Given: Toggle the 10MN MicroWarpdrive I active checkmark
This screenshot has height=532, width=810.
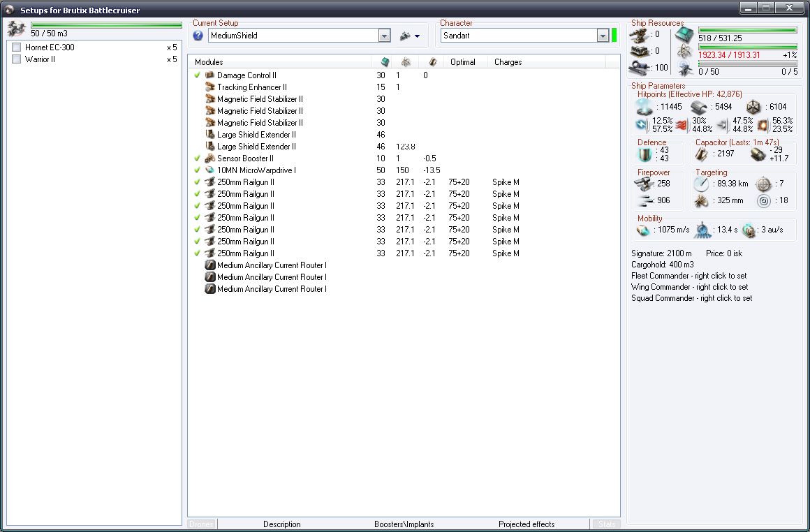Looking at the screenshot, I should pyautogui.click(x=198, y=170).
